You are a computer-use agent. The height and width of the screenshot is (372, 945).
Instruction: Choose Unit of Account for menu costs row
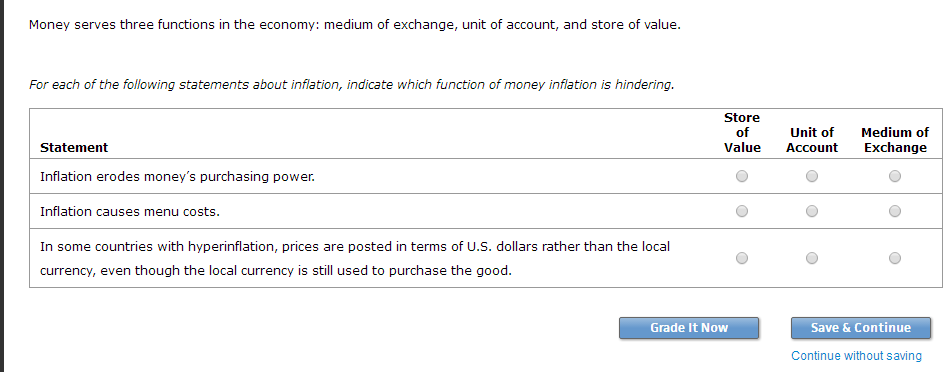click(x=812, y=211)
